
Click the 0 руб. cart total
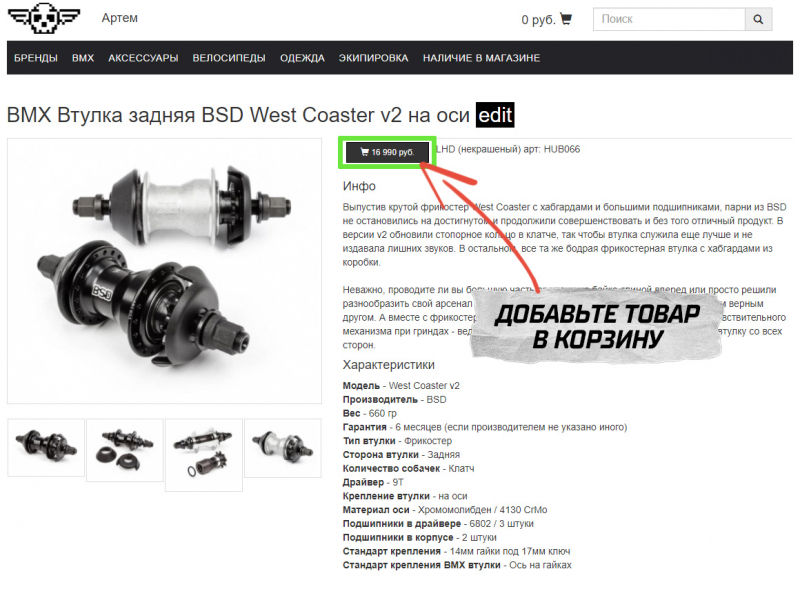tap(538, 19)
